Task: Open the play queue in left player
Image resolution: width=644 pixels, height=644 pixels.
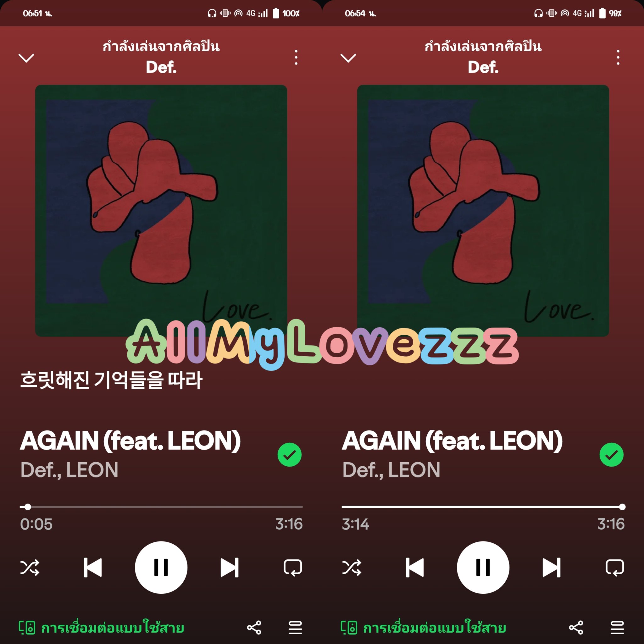Action: point(295,628)
